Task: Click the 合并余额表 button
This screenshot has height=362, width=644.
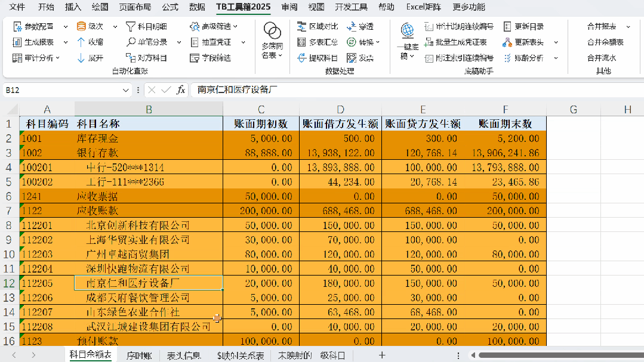Action: [x=605, y=42]
